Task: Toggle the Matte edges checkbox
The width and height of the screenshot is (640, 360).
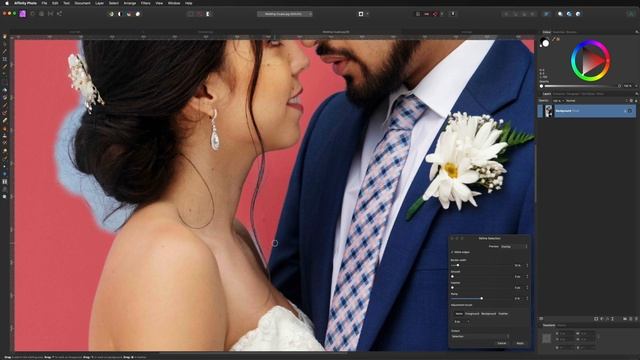Action: (452, 252)
